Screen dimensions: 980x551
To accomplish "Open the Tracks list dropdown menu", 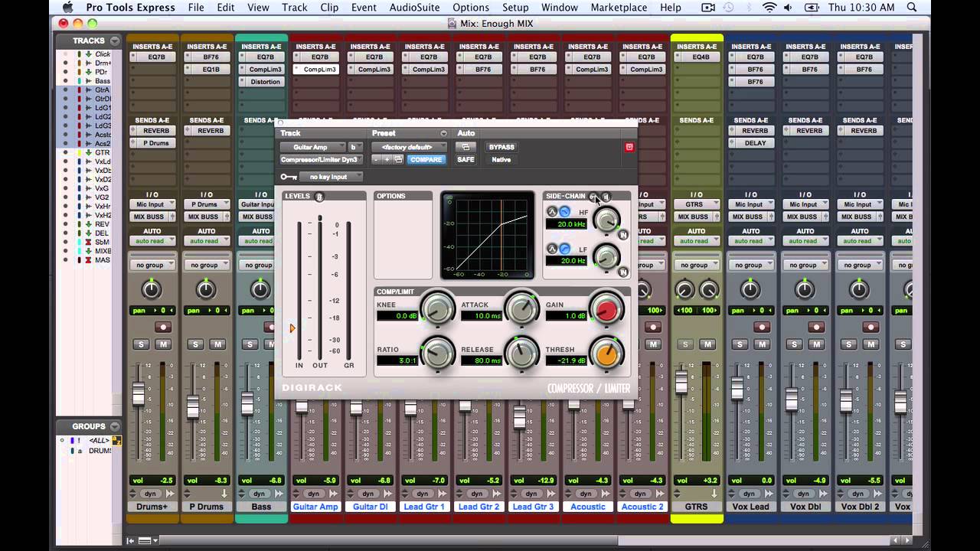I will tap(115, 41).
